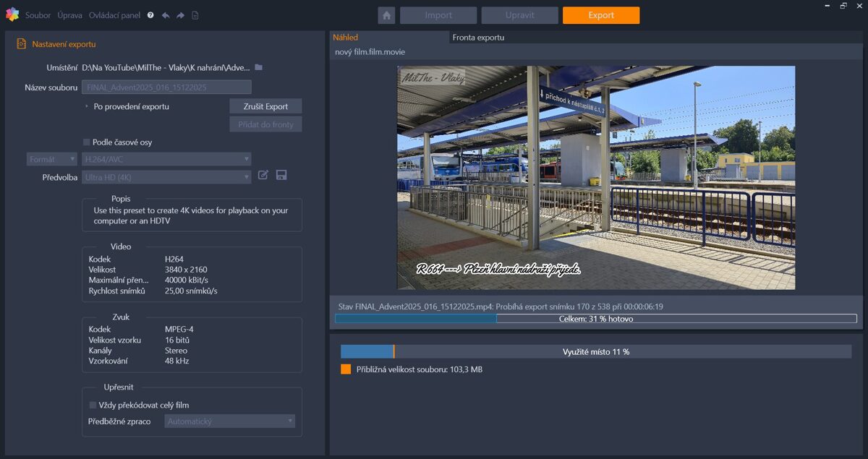868x459 pixels.
Task: Click the undo arrow icon
Action: coord(166,15)
